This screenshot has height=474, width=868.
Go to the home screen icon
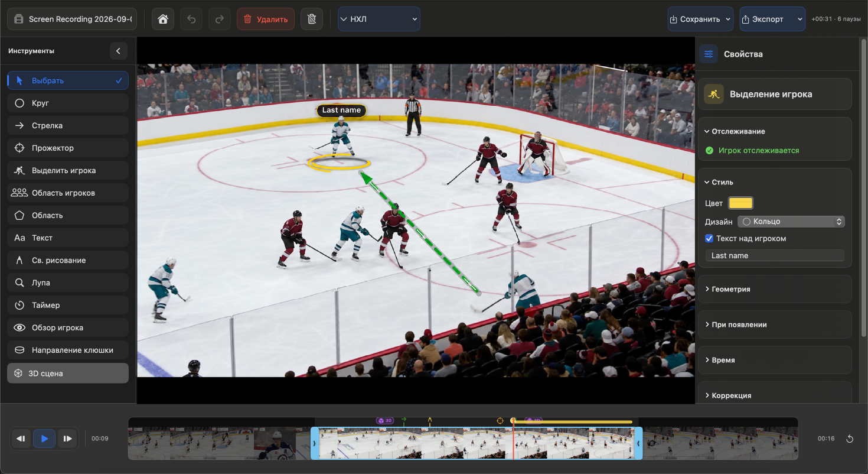pyautogui.click(x=163, y=19)
